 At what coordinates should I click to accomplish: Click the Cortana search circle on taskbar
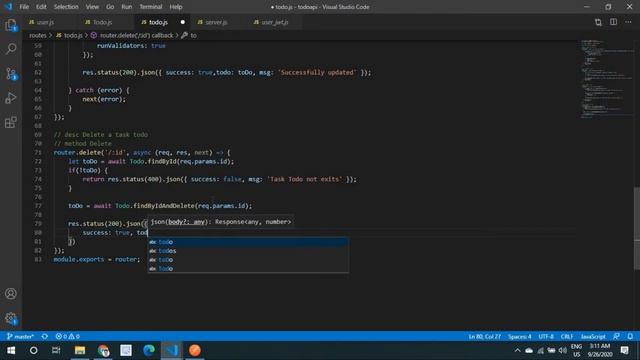[x=33, y=350]
